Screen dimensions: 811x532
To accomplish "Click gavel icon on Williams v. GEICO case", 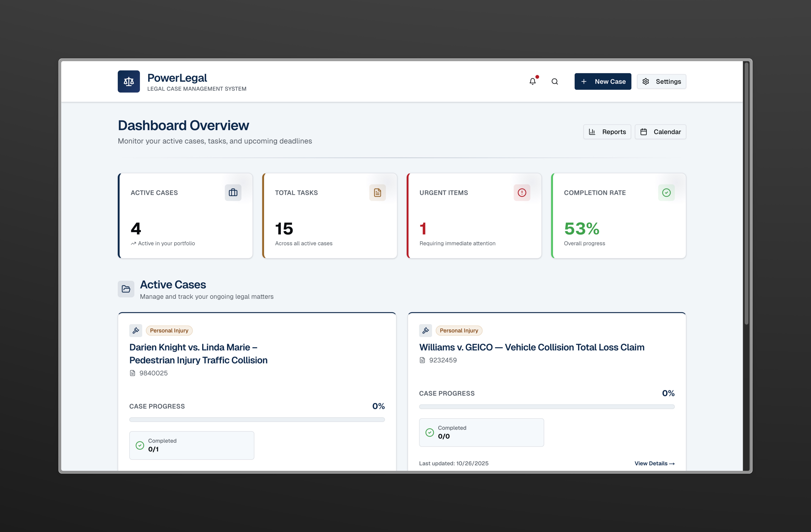I will point(425,330).
